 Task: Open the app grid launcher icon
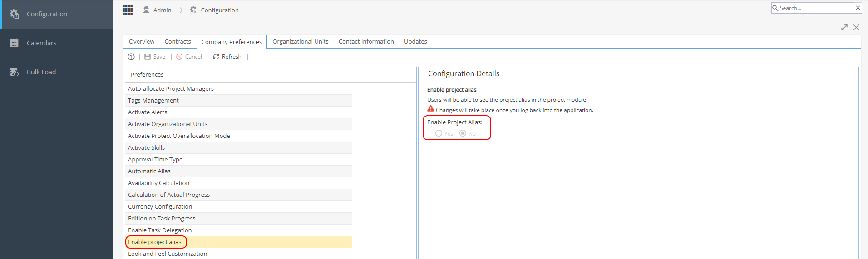point(128,10)
